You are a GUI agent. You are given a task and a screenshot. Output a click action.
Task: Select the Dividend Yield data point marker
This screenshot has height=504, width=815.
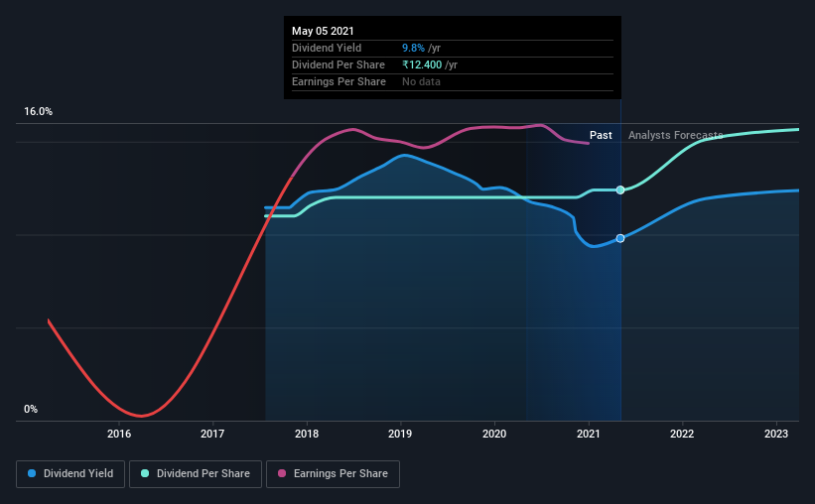(x=620, y=238)
